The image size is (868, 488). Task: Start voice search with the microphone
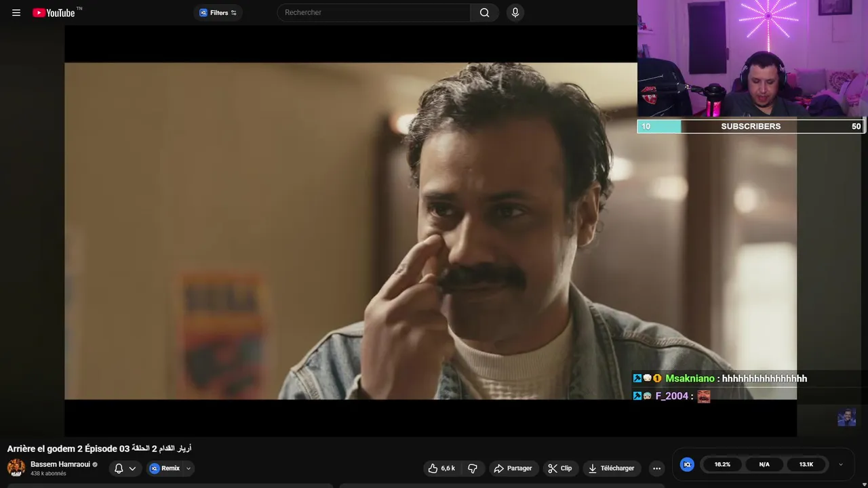click(x=515, y=12)
